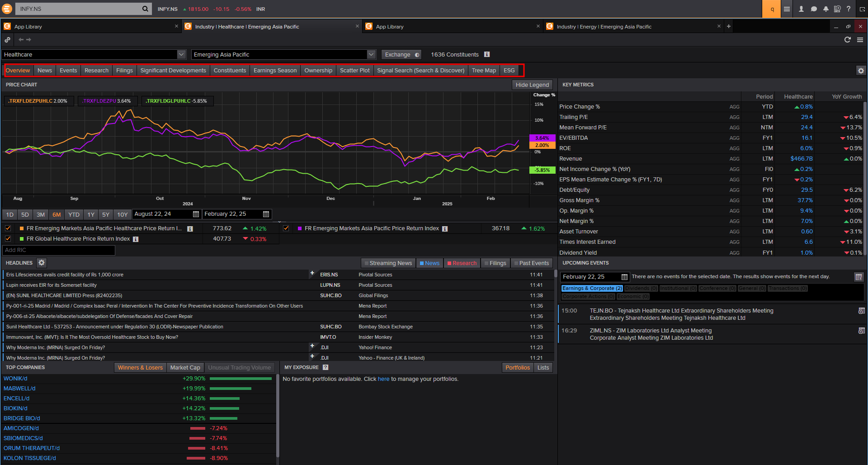Open the Key Metrics settings gear
The image size is (868, 465).
[x=860, y=71]
